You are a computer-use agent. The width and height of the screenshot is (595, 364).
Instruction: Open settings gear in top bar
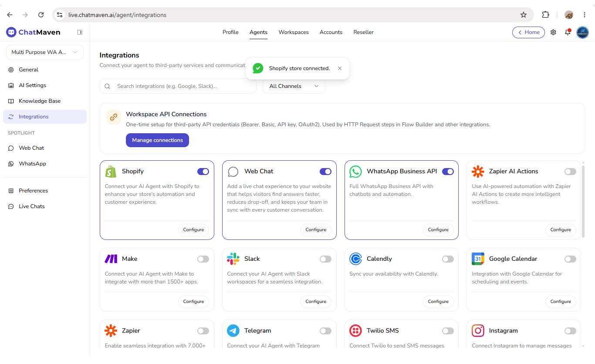553,32
